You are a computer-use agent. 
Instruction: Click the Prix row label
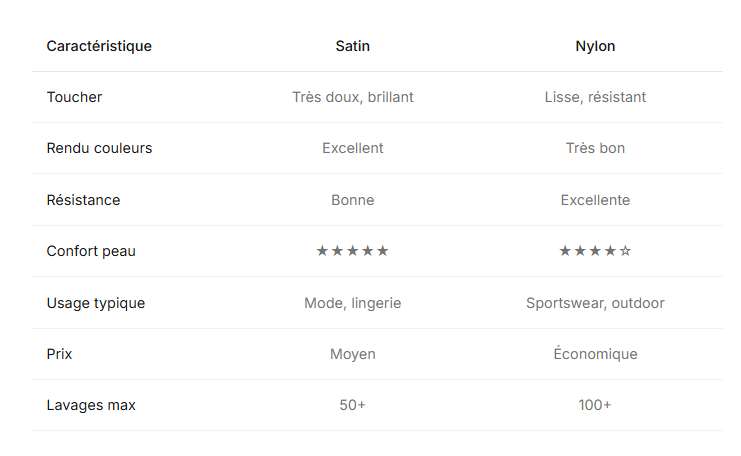tap(59, 354)
